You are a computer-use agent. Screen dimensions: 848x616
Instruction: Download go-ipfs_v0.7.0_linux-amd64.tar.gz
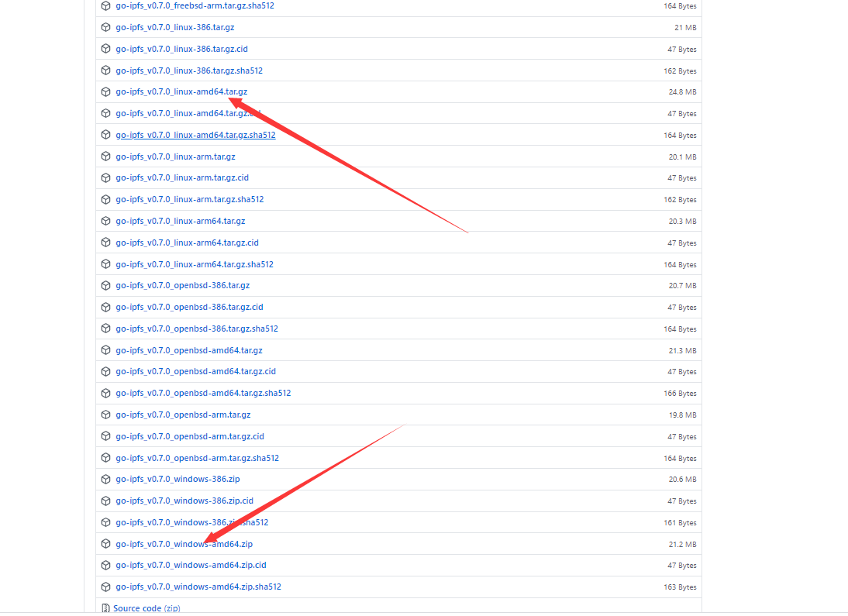181,91
